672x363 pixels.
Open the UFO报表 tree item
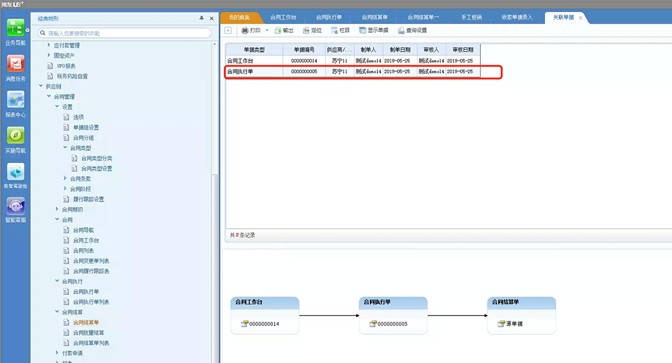click(x=66, y=66)
